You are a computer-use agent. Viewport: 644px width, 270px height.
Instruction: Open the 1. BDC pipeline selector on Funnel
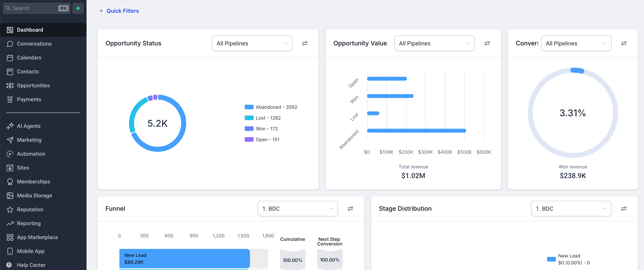[297, 209]
